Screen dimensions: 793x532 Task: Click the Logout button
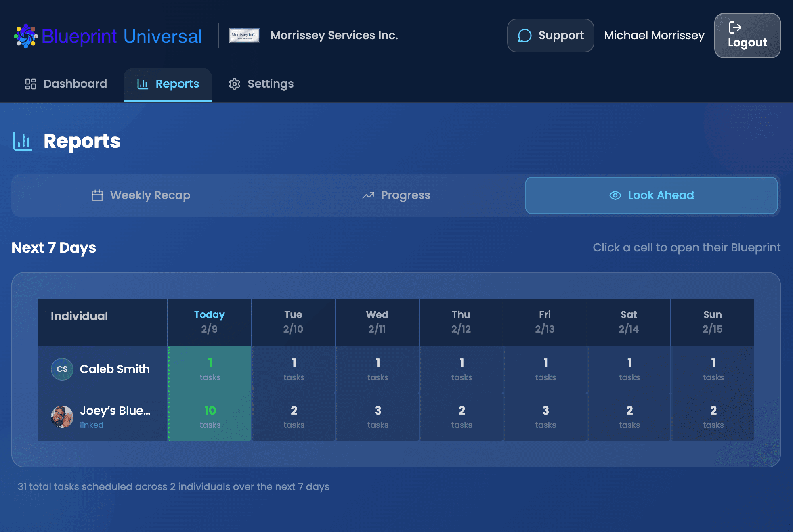click(x=747, y=36)
